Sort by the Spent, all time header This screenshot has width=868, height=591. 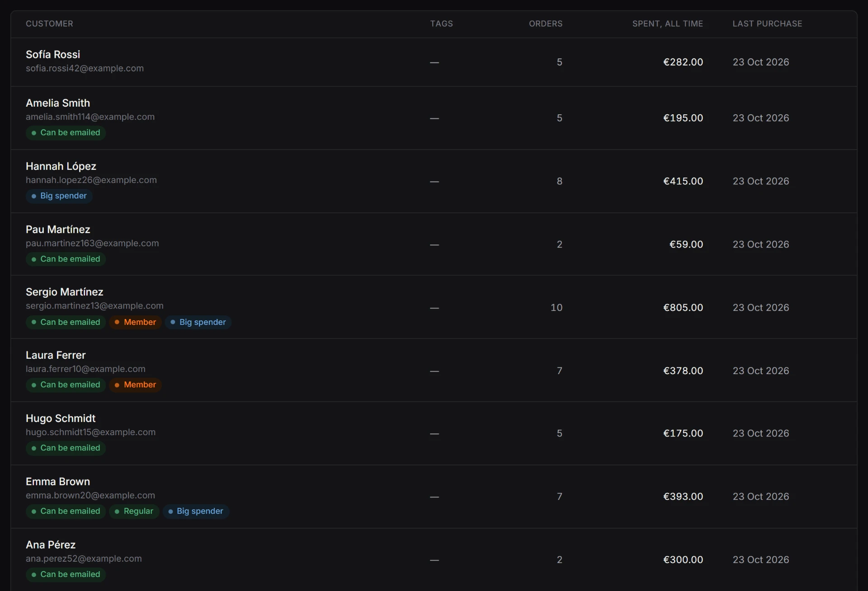[x=667, y=23]
